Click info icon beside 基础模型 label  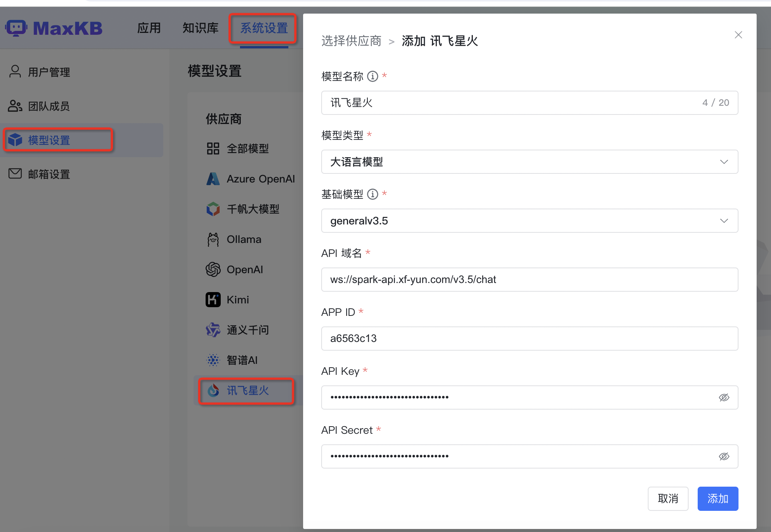pos(373,194)
